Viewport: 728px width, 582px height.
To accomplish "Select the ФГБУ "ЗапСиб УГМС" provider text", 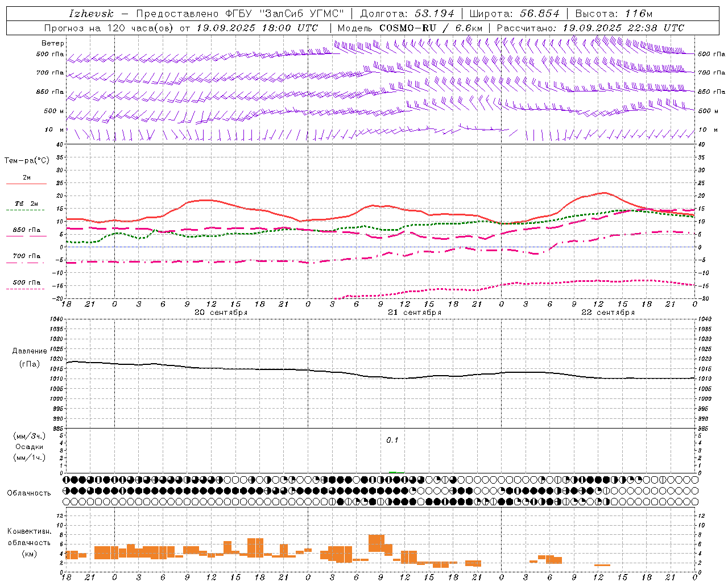I will pyautogui.click(x=286, y=14).
